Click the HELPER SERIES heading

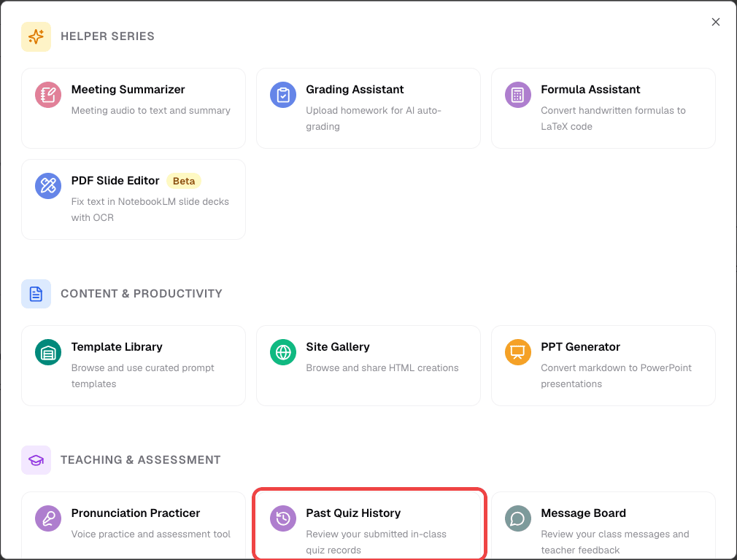click(107, 36)
